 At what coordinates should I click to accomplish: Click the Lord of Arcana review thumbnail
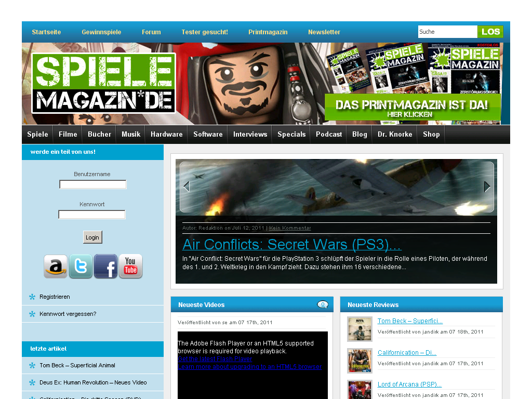coord(360,390)
